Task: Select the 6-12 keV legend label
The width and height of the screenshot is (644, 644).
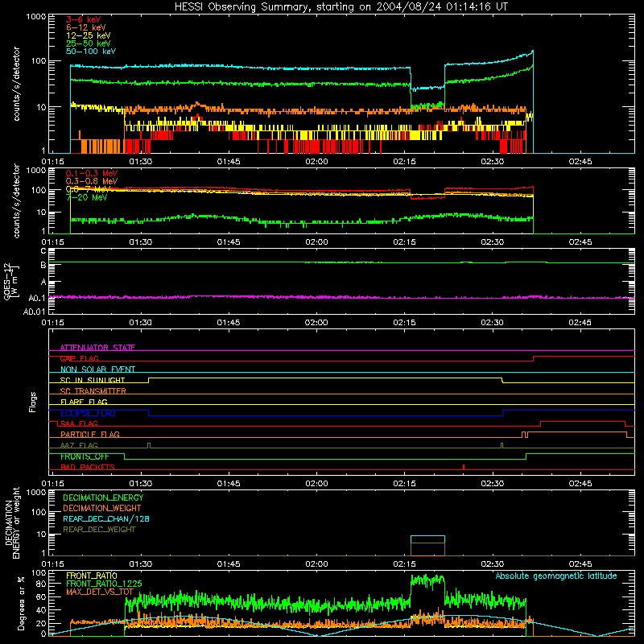Action: [x=86, y=27]
